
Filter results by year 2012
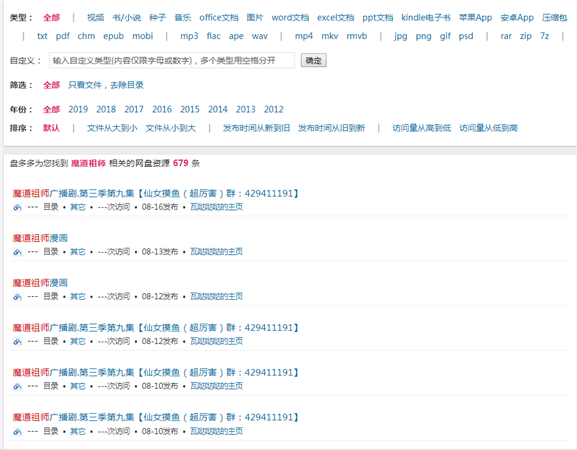[x=274, y=109]
